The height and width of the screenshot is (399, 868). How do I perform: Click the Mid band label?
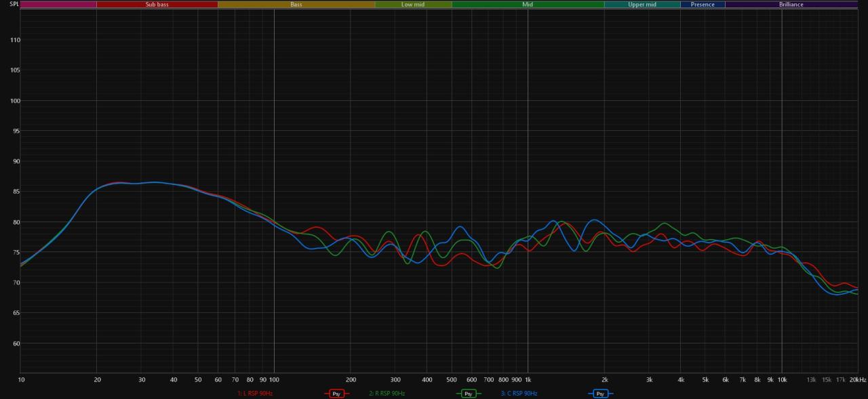(528, 4)
